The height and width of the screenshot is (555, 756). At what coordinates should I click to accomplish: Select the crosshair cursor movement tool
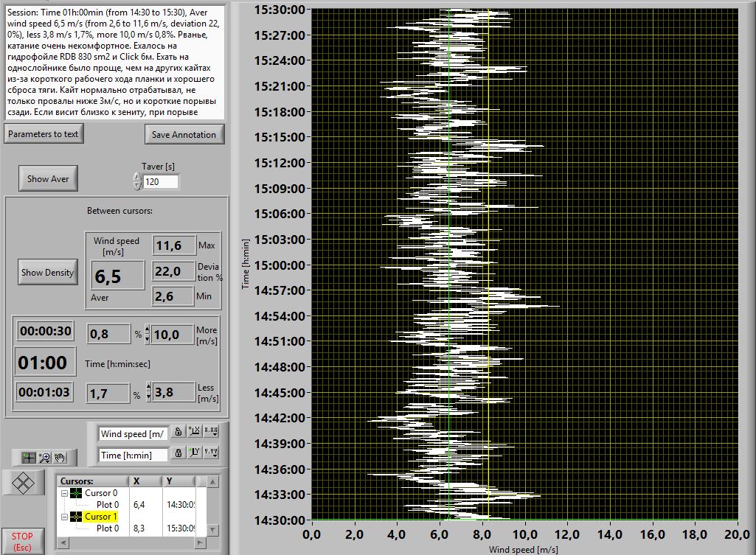pyautogui.click(x=29, y=457)
